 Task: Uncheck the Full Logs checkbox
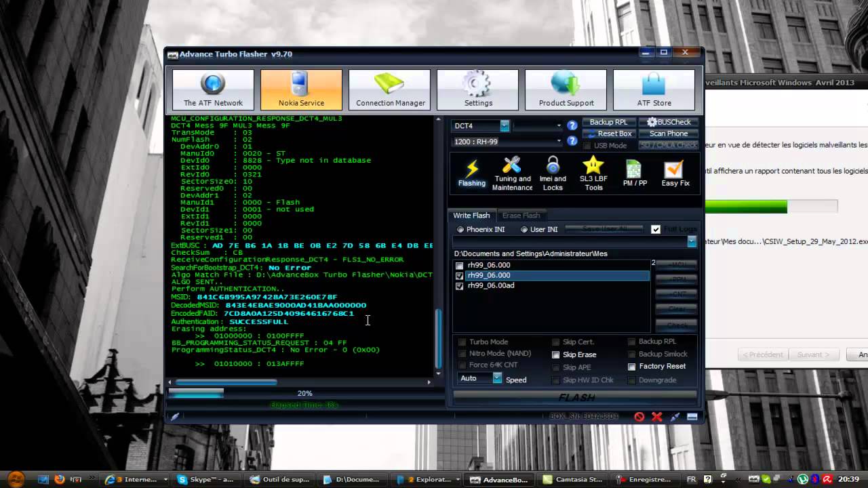click(x=656, y=230)
